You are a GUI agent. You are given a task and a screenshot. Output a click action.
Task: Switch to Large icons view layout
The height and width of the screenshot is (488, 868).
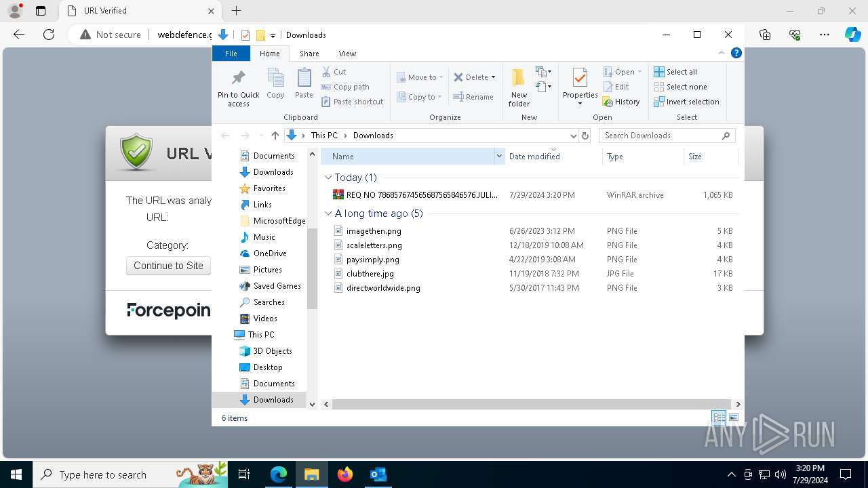tap(733, 418)
